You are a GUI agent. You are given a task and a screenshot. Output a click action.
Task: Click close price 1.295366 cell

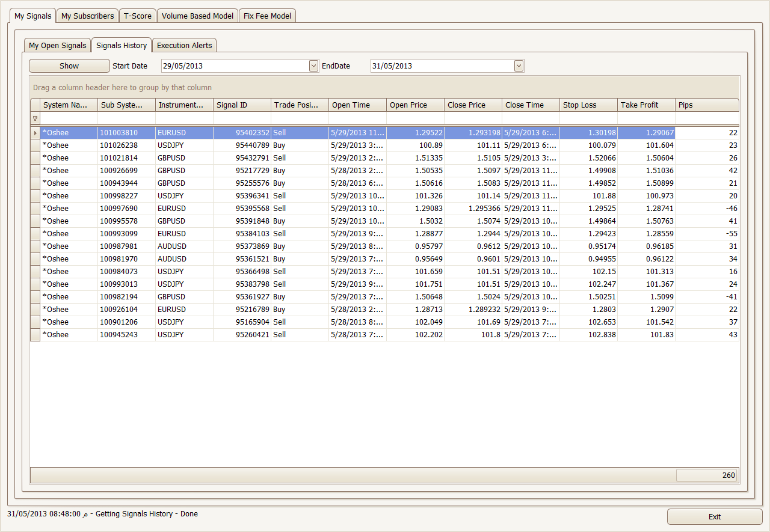473,209
